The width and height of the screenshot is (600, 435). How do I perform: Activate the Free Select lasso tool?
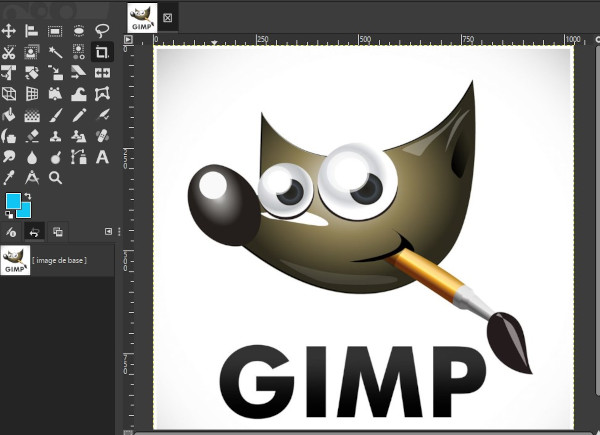pyautogui.click(x=102, y=31)
